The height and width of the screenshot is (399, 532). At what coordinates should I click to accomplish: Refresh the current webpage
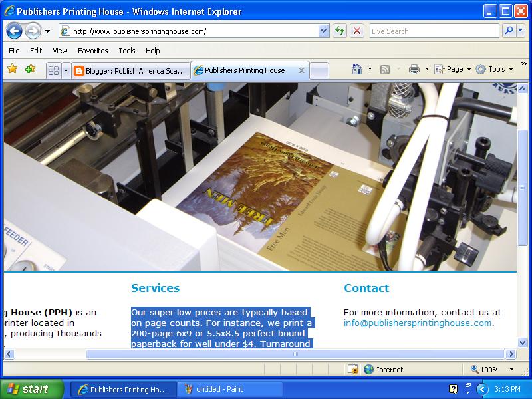338,31
